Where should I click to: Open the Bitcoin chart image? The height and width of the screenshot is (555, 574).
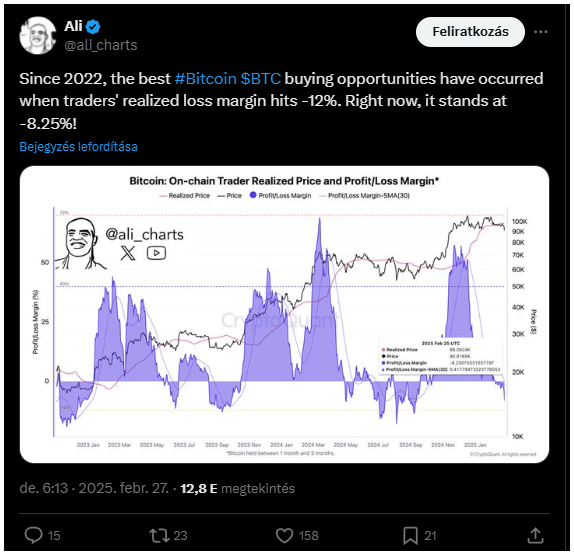(x=284, y=314)
